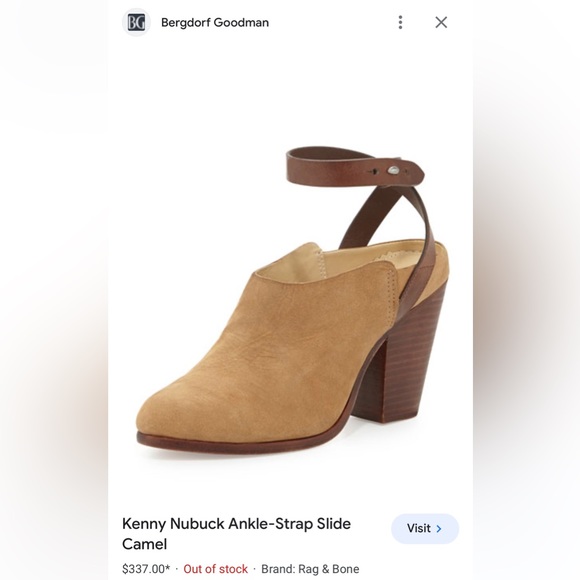The width and height of the screenshot is (580, 580).
Task: Click the Brand: Rag & Bone text
Action: click(310, 569)
